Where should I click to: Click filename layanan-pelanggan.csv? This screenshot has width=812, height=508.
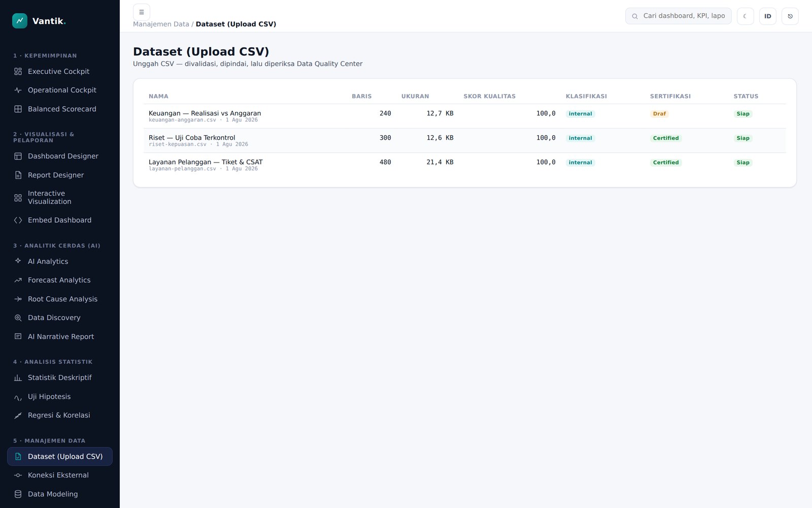pyautogui.click(x=182, y=169)
